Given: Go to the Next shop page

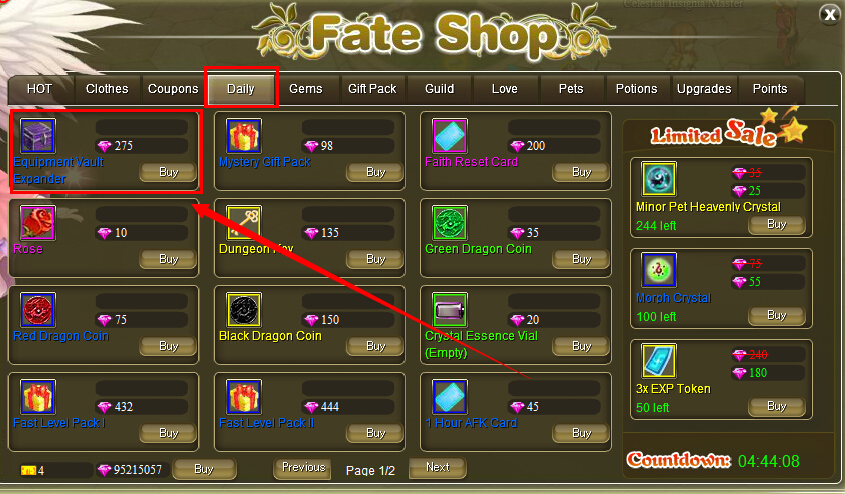Looking at the screenshot, I should (x=438, y=468).
